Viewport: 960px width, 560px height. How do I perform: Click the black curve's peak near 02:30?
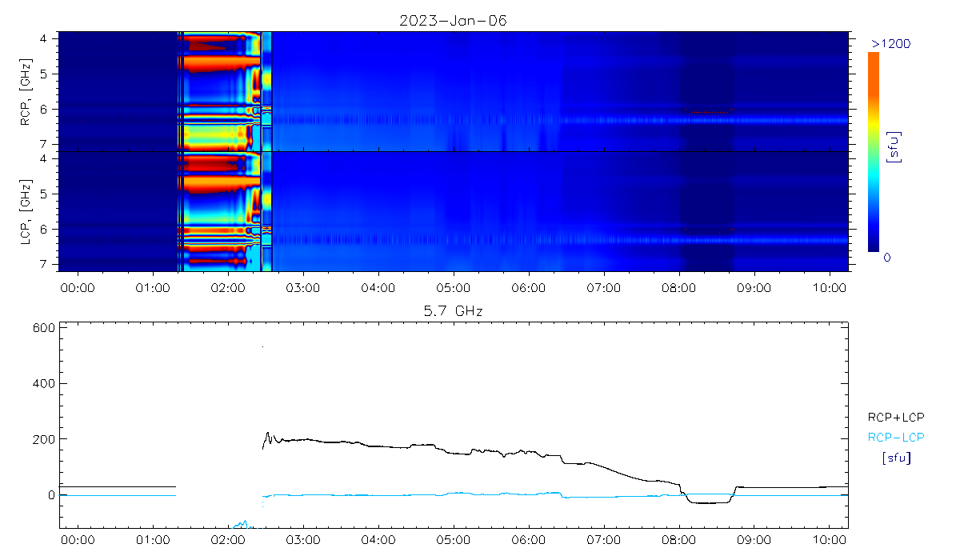coord(268,434)
